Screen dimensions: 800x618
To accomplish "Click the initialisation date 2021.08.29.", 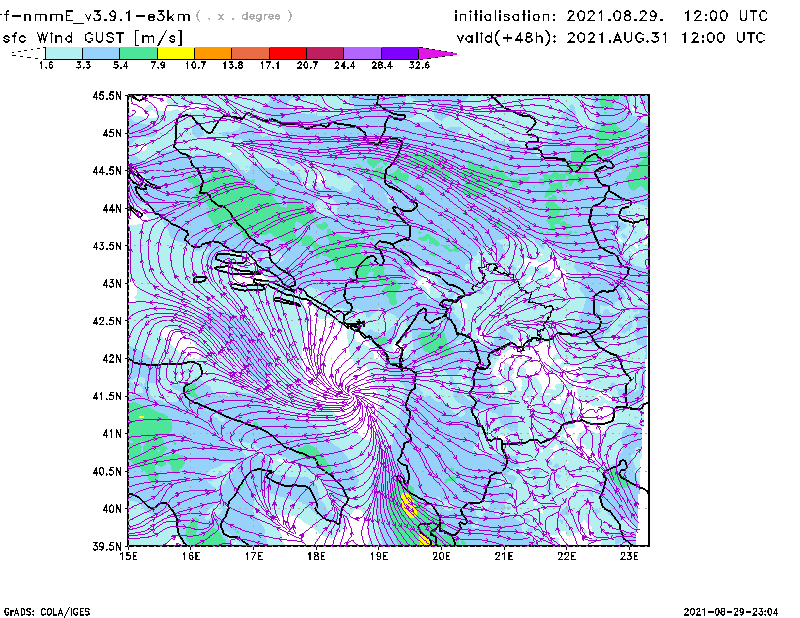I will (x=615, y=16).
